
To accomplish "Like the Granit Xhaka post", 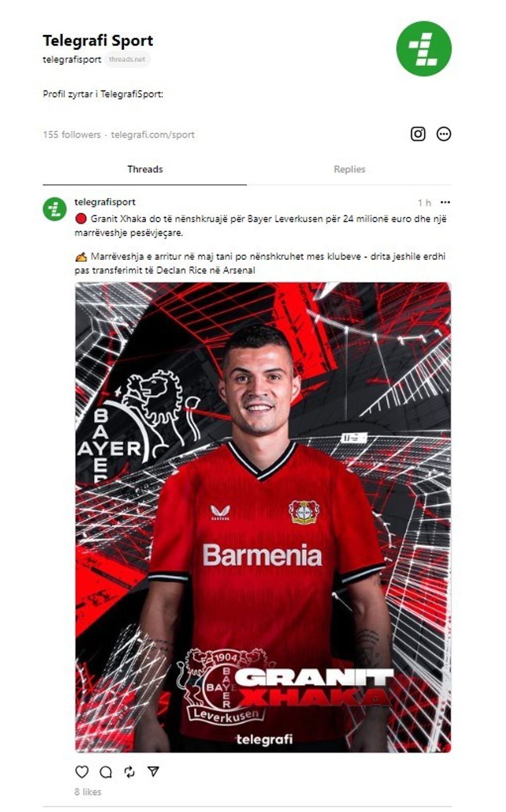I will click(82, 772).
